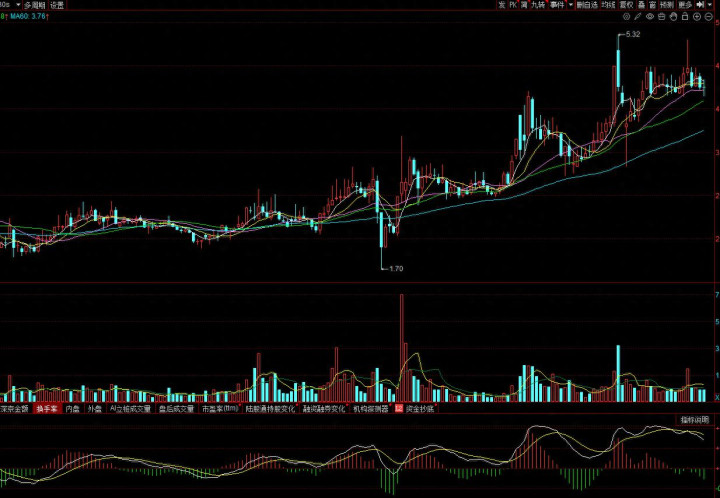720x498 pixels.
Task: Click the 5.32 high price marker
Action: pyautogui.click(x=631, y=35)
